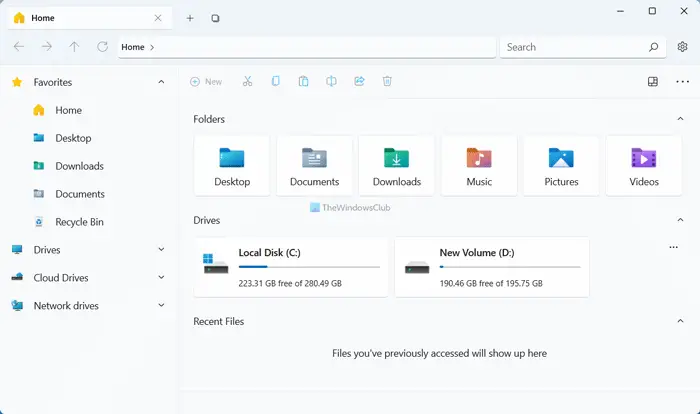Open the toolbar more options ellipsis
This screenshot has height=414, width=700.
click(682, 81)
